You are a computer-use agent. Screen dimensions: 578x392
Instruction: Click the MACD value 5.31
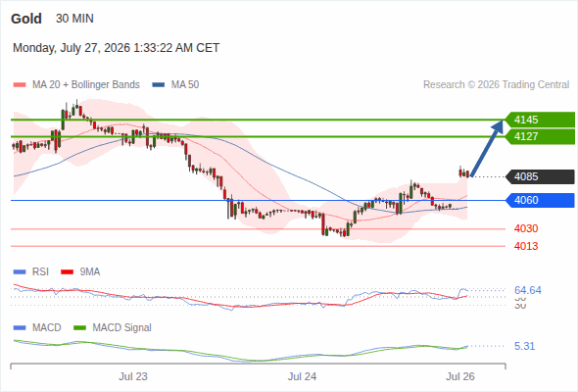[524, 346]
